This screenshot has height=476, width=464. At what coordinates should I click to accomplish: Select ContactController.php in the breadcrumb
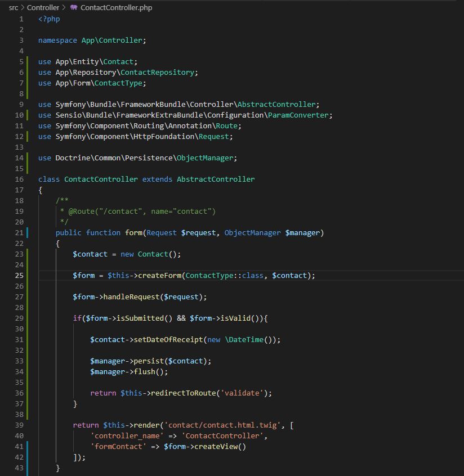click(x=116, y=8)
